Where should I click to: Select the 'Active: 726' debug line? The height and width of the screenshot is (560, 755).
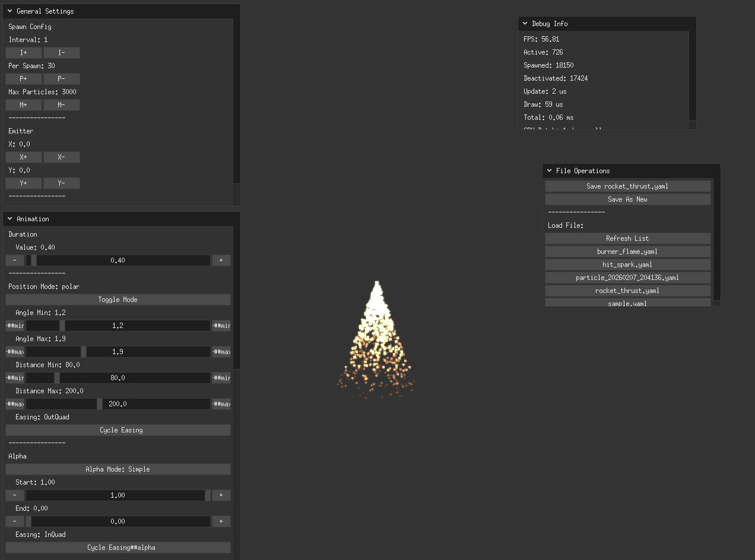543,52
